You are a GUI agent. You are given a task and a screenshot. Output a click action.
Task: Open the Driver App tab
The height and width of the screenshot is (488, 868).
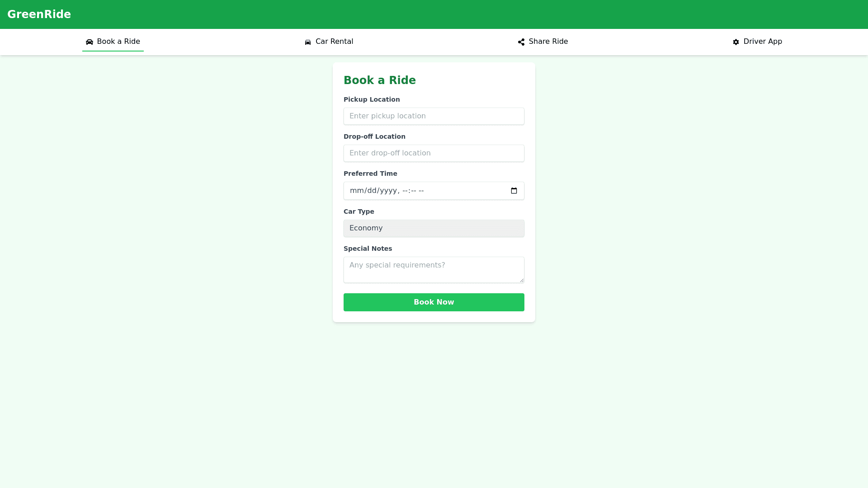(758, 42)
